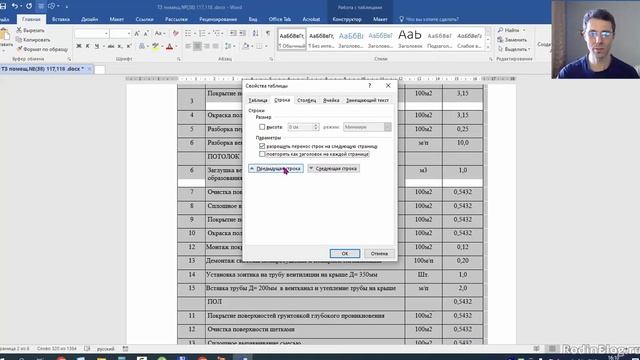Expand the styles gallery
This screenshot has width=640, height=360.
coord(488,48)
